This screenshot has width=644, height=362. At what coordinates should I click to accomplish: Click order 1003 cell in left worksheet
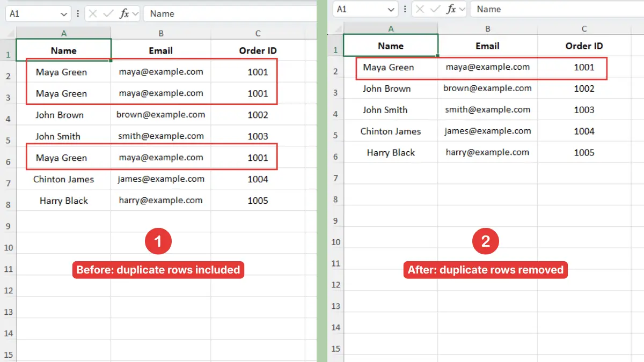(258, 136)
